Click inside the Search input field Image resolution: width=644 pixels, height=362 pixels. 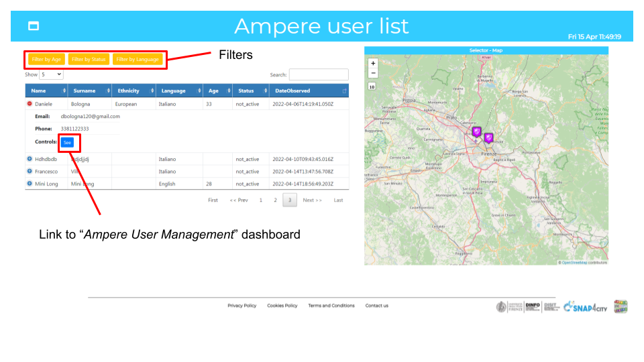(319, 75)
